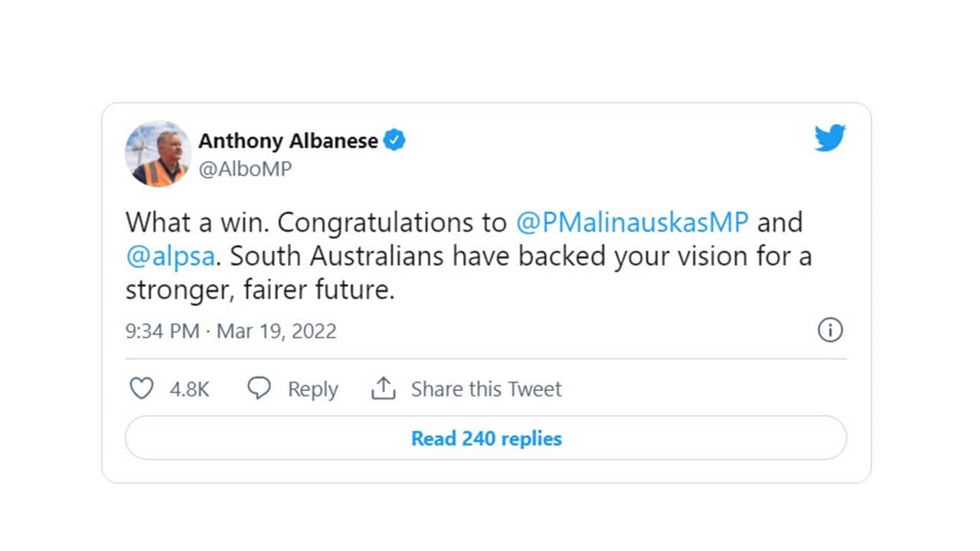Open the @alpsa mention link
The width and height of the screenshot is (980, 551).
[170, 256]
